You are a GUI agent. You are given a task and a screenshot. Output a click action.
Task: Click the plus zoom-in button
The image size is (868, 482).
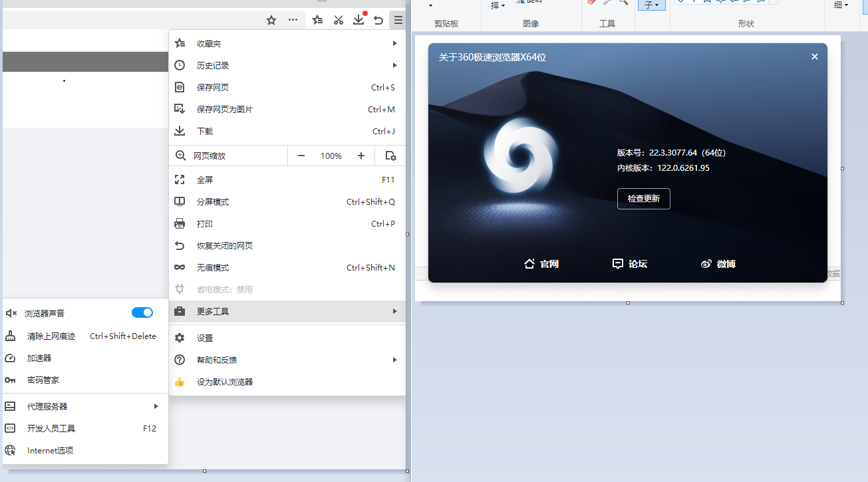[361, 156]
